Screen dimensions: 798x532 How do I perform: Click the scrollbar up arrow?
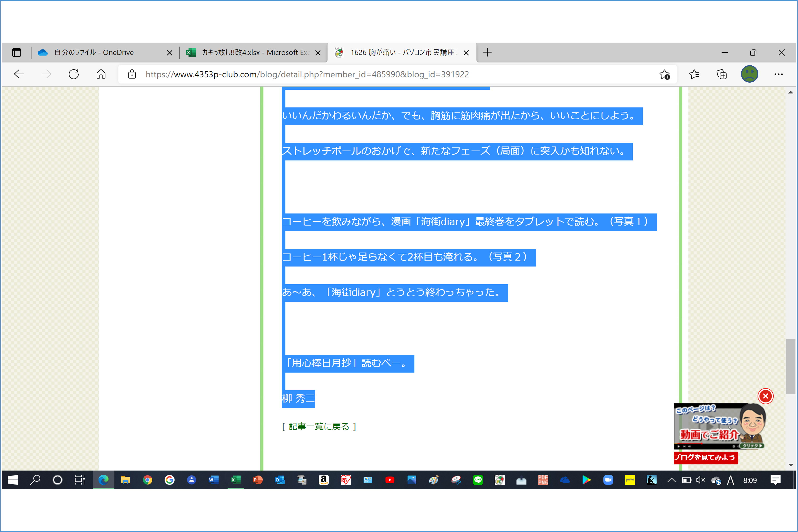point(790,92)
